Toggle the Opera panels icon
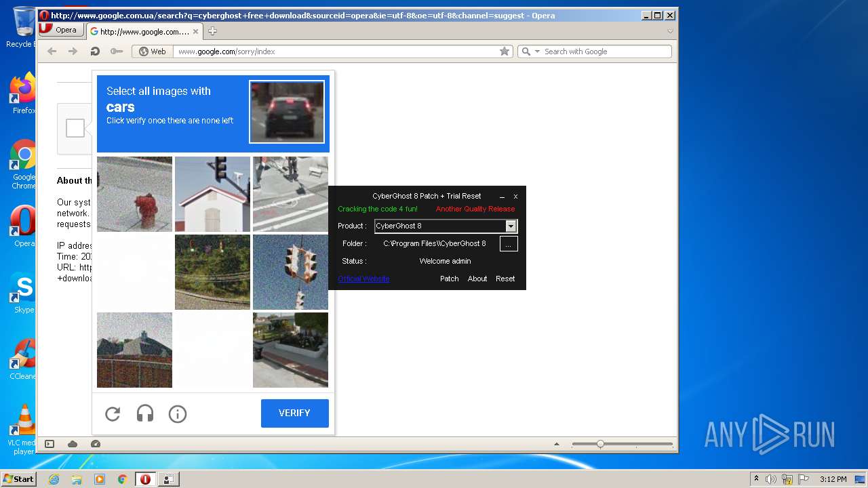 click(x=50, y=444)
